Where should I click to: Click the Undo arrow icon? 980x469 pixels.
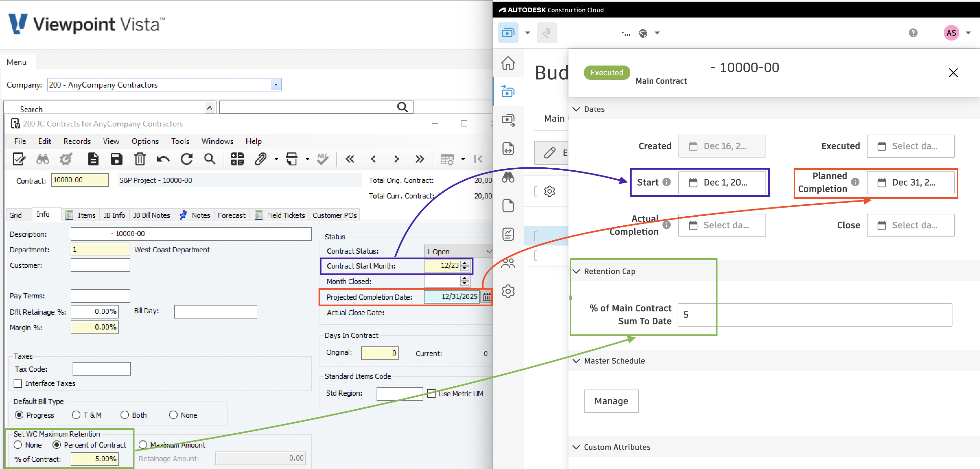[x=163, y=159]
